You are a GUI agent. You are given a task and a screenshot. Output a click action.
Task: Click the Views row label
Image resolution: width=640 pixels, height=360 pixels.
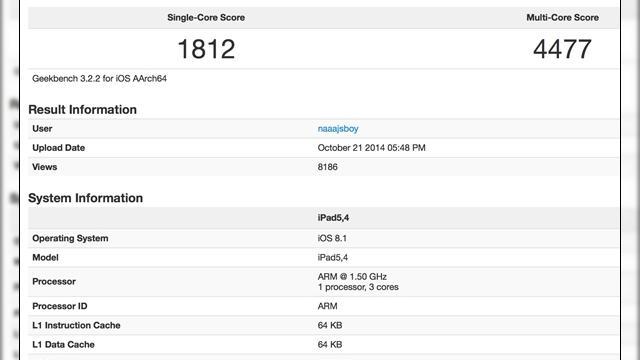tap(44, 167)
